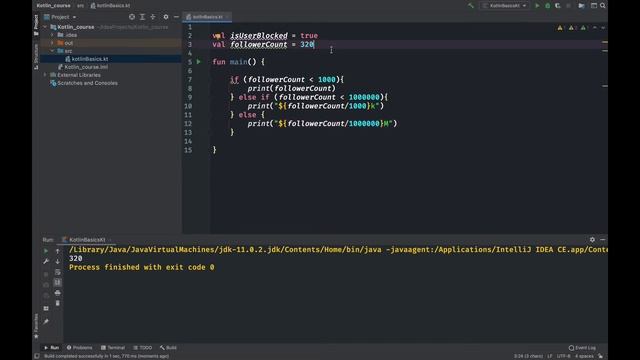This screenshot has height=360, width=640.
Task: Open the Problems tool window
Action: click(x=80, y=348)
